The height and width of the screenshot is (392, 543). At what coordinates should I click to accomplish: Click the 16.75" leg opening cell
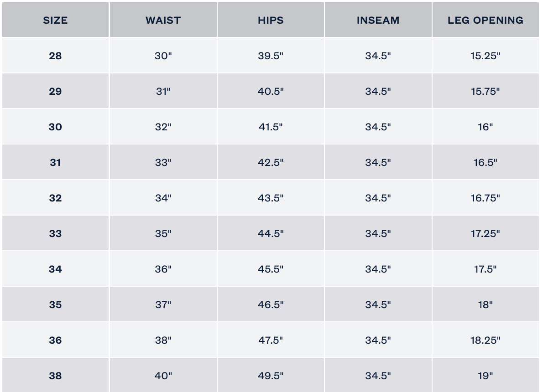486,198
